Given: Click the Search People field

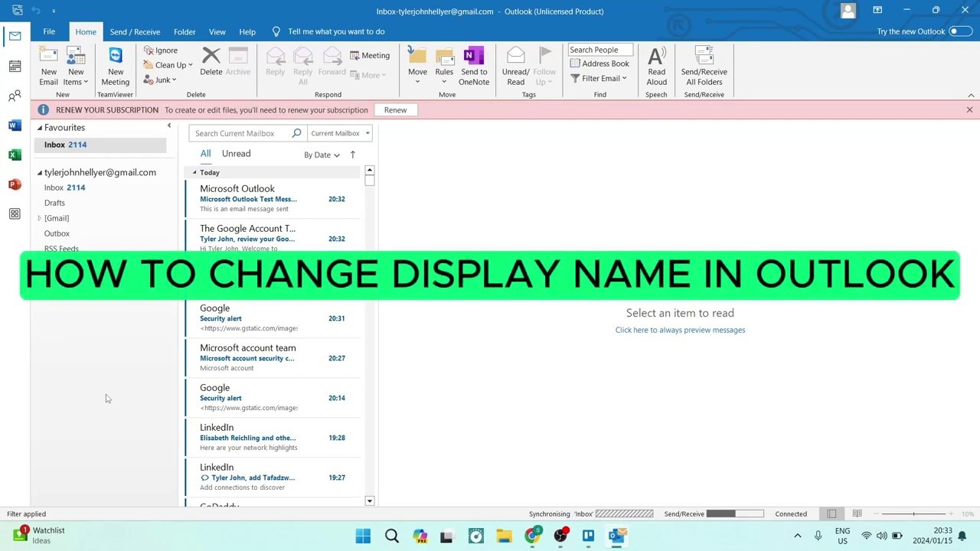Looking at the screenshot, I should [x=600, y=50].
